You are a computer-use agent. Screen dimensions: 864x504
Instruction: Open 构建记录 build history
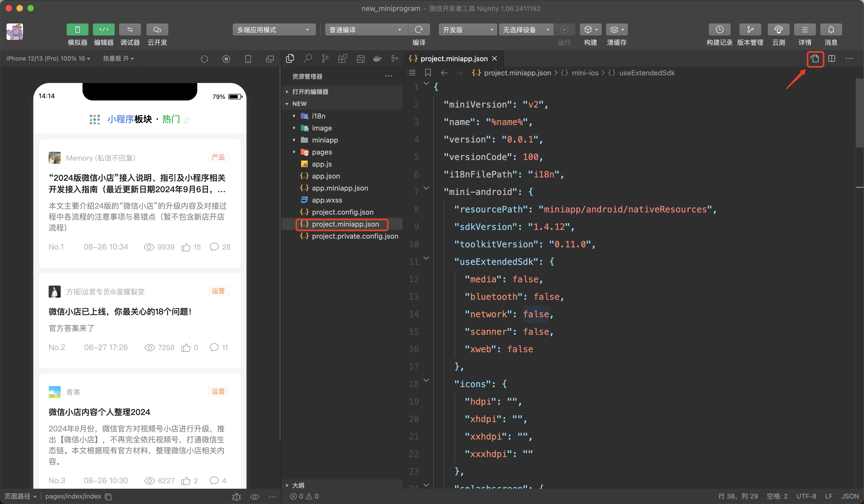(x=719, y=30)
